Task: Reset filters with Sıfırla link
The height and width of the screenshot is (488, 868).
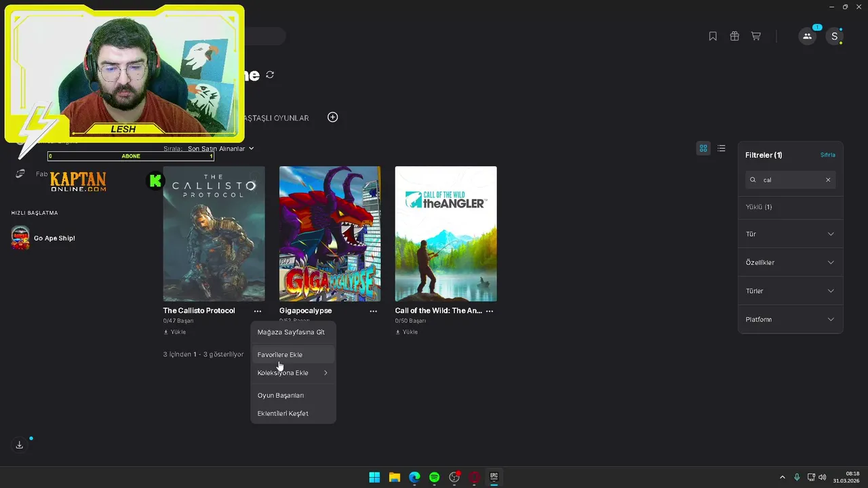Action: coord(827,155)
